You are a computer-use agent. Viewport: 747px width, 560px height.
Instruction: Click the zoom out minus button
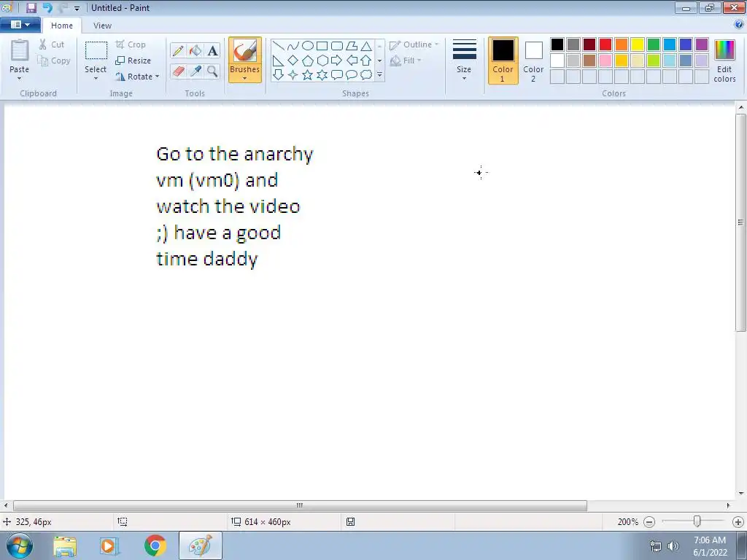(x=649, y=522)
